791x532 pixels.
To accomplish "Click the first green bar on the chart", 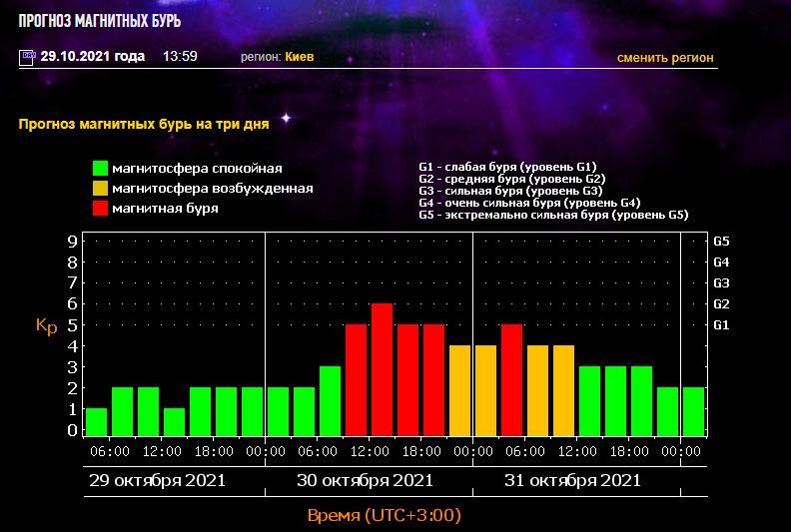I will (96, 422).
